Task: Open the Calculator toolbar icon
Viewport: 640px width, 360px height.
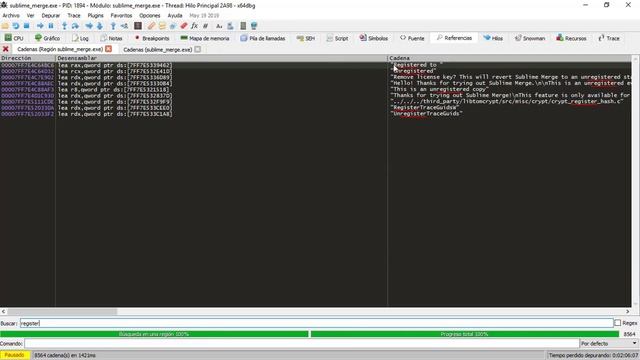Action: 243,26
